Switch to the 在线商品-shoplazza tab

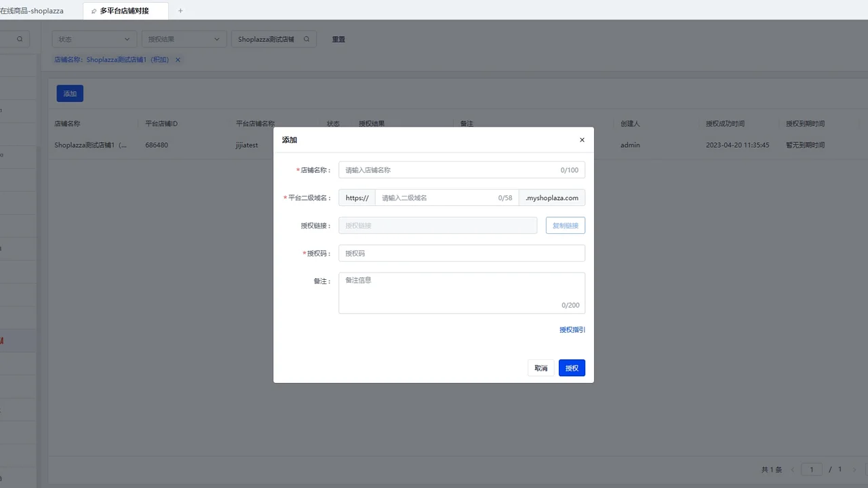(33, 11)
